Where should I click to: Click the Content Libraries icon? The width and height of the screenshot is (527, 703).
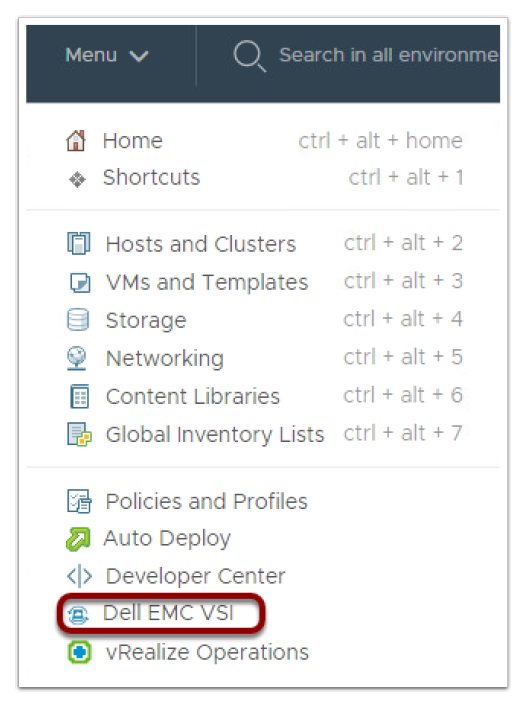[80, 396]
